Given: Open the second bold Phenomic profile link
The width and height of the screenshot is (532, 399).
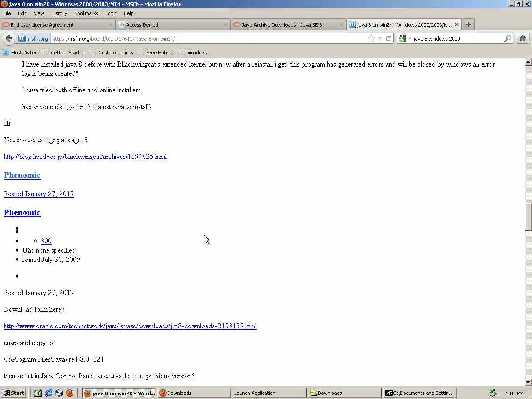Looking at the screenshot, I should tap(22, 212).
